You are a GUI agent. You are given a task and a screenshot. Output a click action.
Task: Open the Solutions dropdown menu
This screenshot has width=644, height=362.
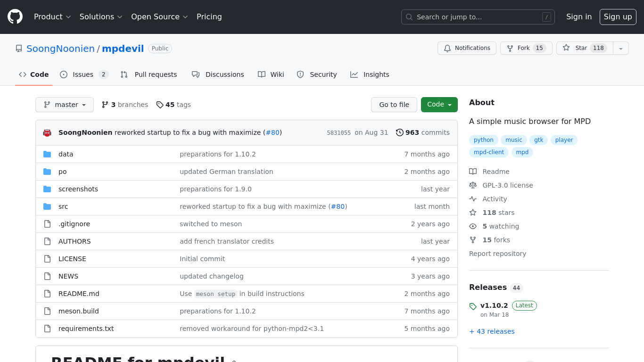click(101, 16)
